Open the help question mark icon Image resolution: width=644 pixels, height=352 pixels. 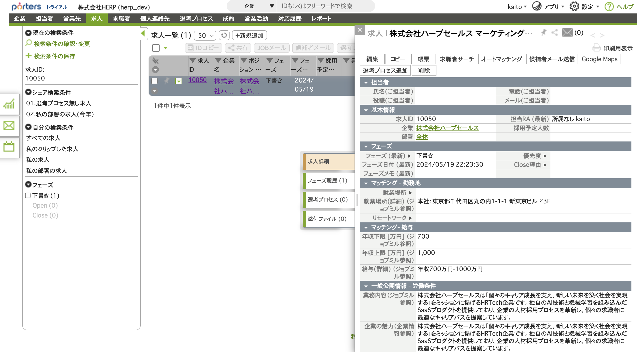point(609,7)
